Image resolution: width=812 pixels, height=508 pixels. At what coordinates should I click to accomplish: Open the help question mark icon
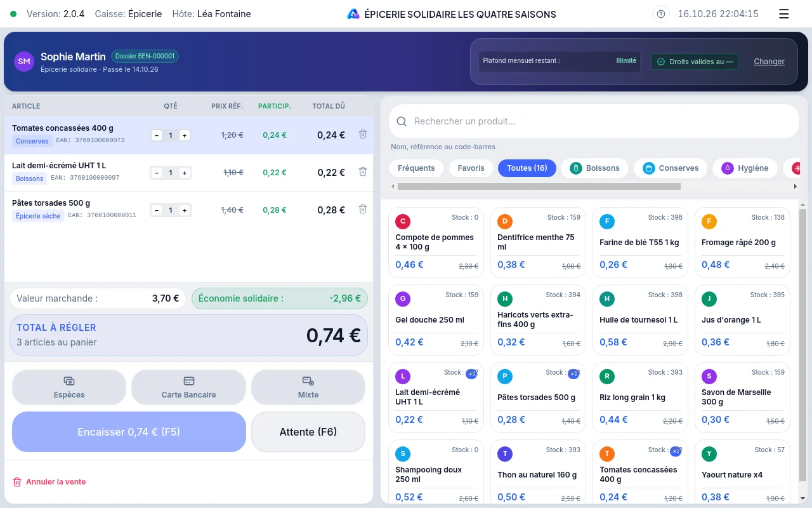click(x=661, y=14)
